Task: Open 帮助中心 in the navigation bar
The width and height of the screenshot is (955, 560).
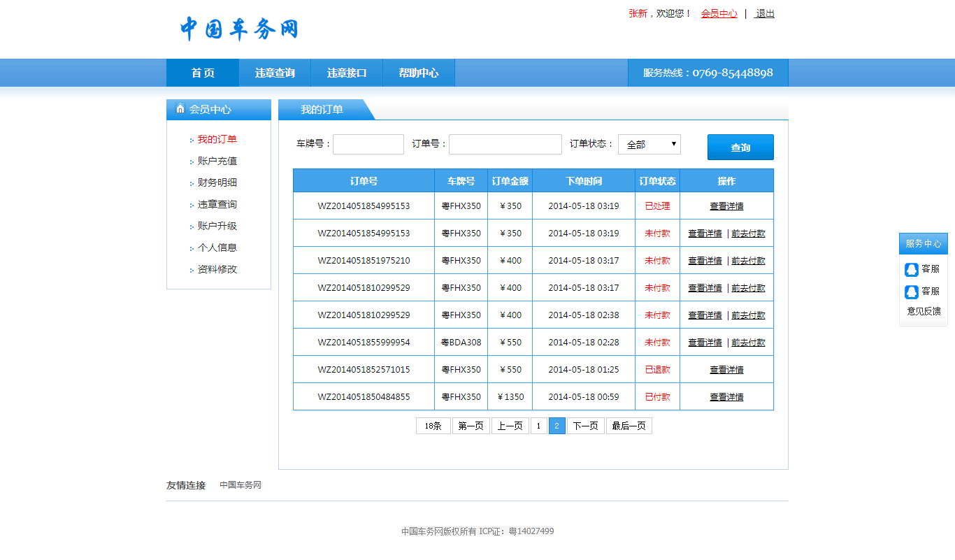Action: (x=419, y=73)
